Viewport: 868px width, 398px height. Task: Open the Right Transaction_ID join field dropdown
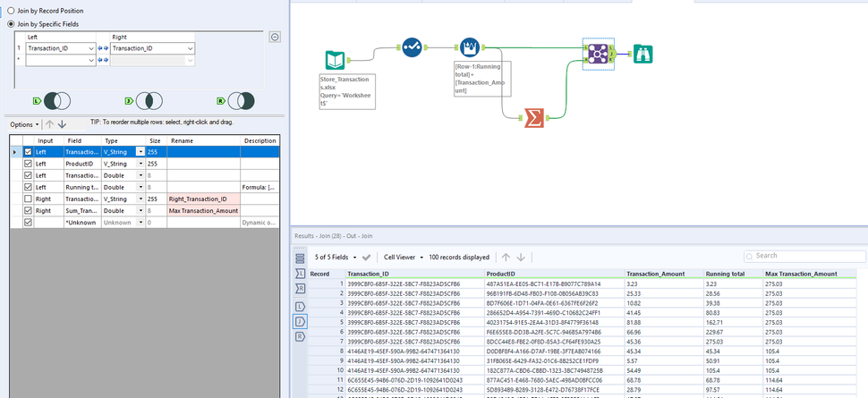191,48
